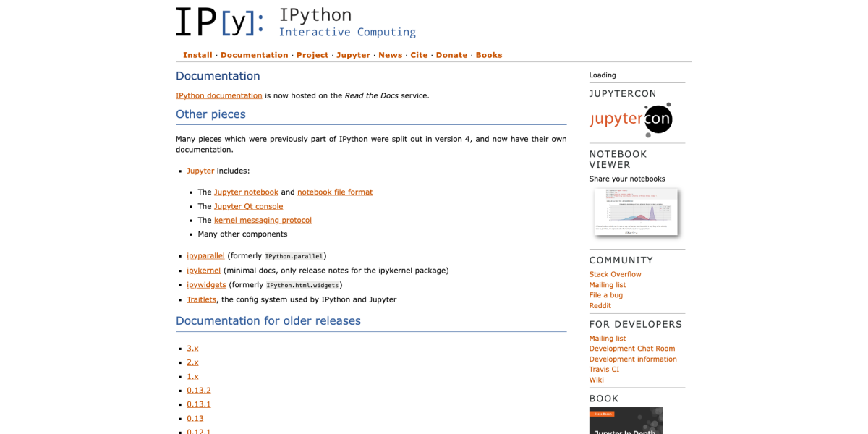Open the Jupyter navigation entry
This screenshot has height=434, width=868.
353,55
